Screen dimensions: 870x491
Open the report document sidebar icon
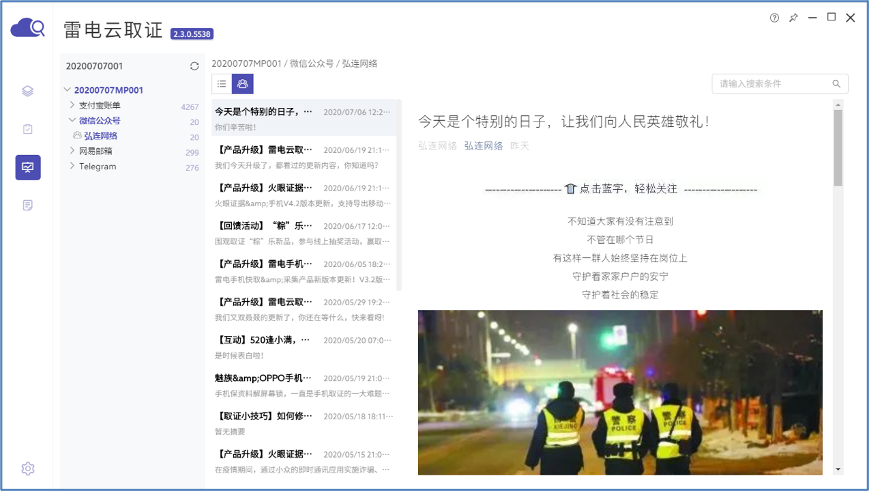pos(28,205)
